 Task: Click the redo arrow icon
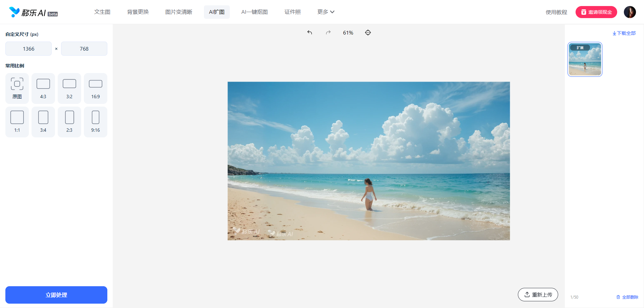328,33
